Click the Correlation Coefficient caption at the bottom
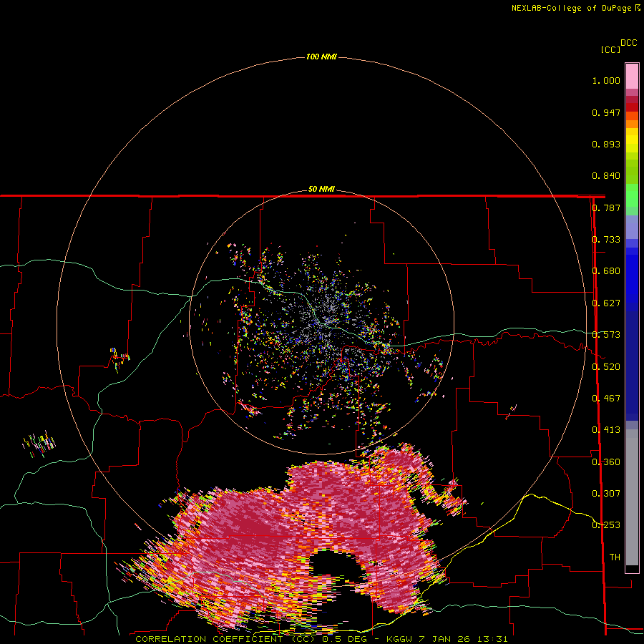The image size is (644, 644). [x=321, y=639]
